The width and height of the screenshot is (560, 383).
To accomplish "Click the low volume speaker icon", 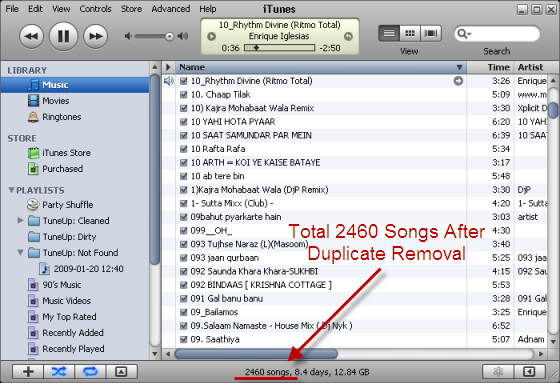I will coord(128,36).
